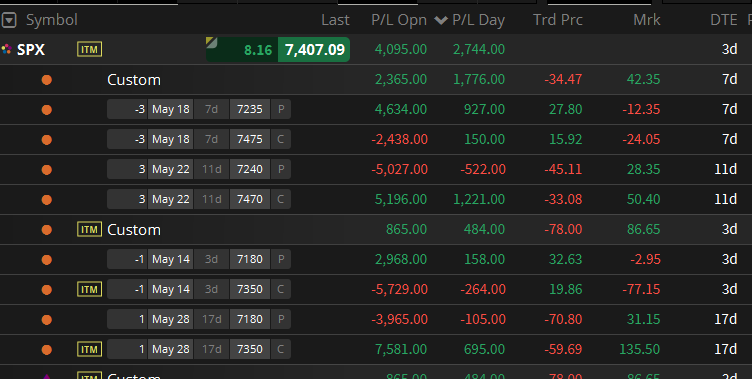Screen dimensions: 752x379
Task: Sort by the P/L Day column header
Action: pyautogui.click(x=478, y=20)
